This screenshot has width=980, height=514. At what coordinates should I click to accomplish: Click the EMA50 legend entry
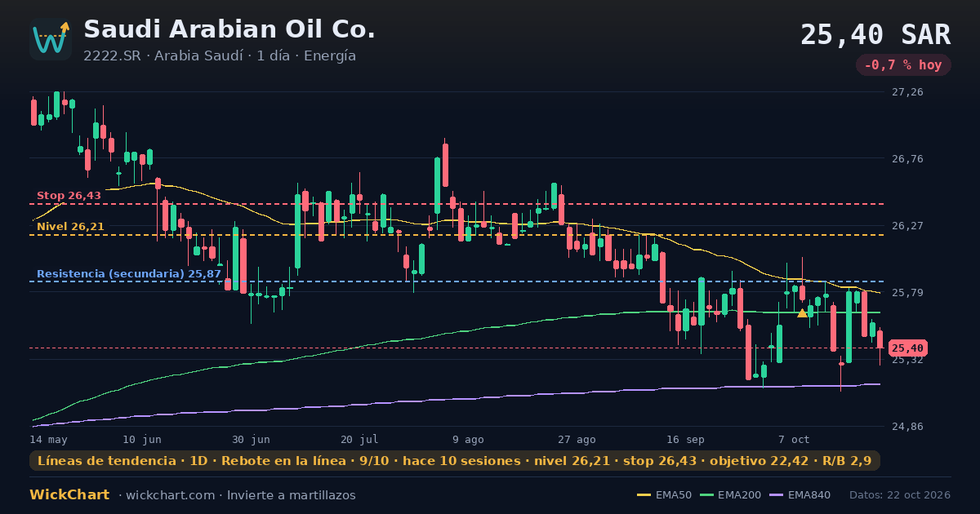[664, 495]
